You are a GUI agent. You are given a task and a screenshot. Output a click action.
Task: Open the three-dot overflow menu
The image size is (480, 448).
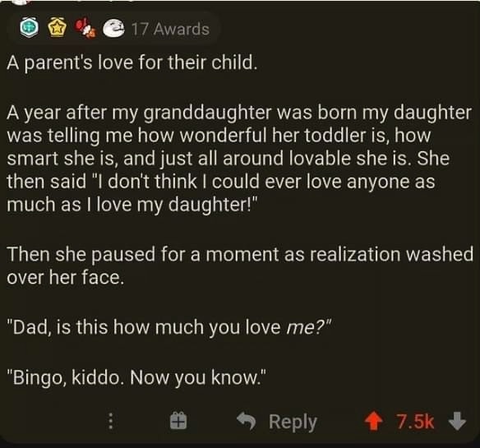(111, 421)
